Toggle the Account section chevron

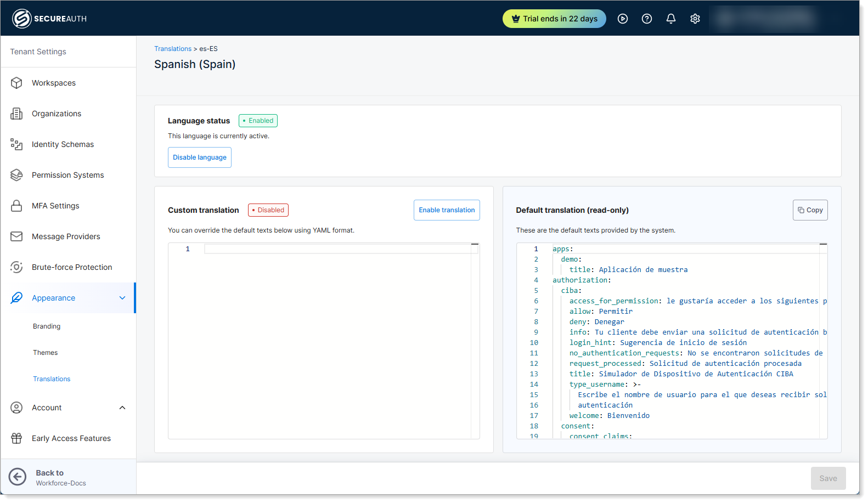click(122, 408)
